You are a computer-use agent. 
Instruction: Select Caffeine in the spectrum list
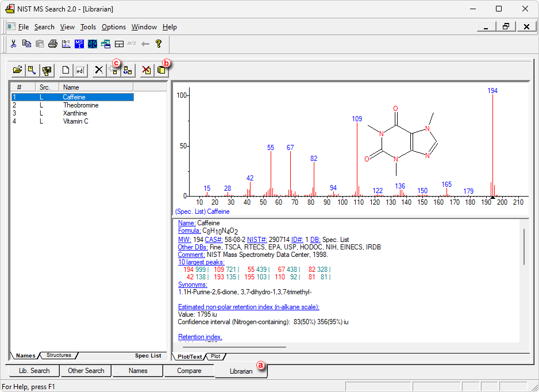[x=72, y=97]
